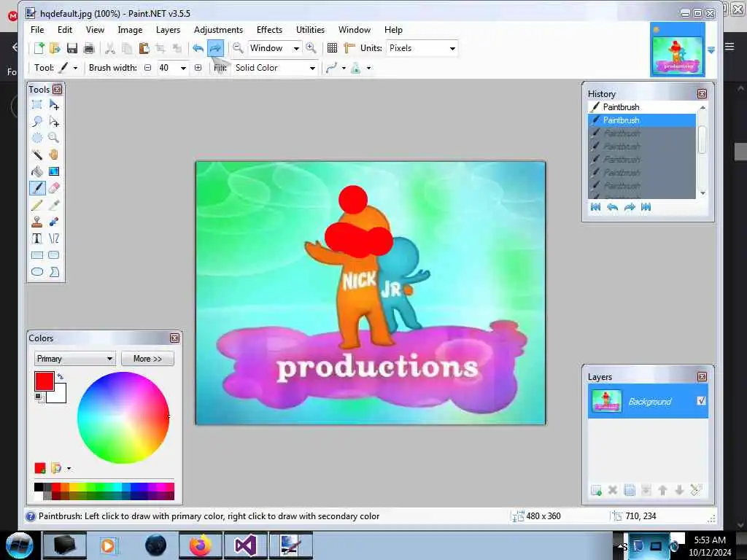Select the Pencil tool
This screenshot has width=747, height=560.
coord(36,205)
